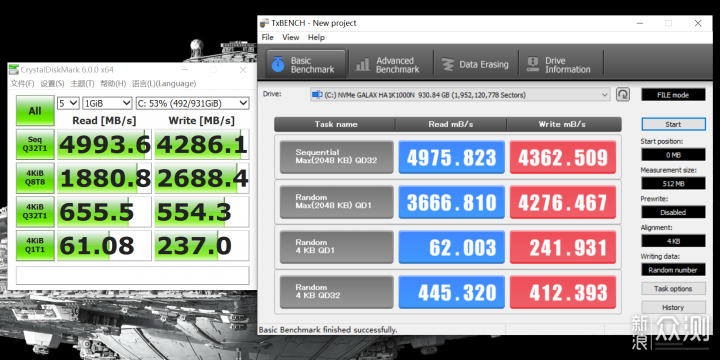720x360 pixels.
Task: Open Task options
Action: point(673,289)
